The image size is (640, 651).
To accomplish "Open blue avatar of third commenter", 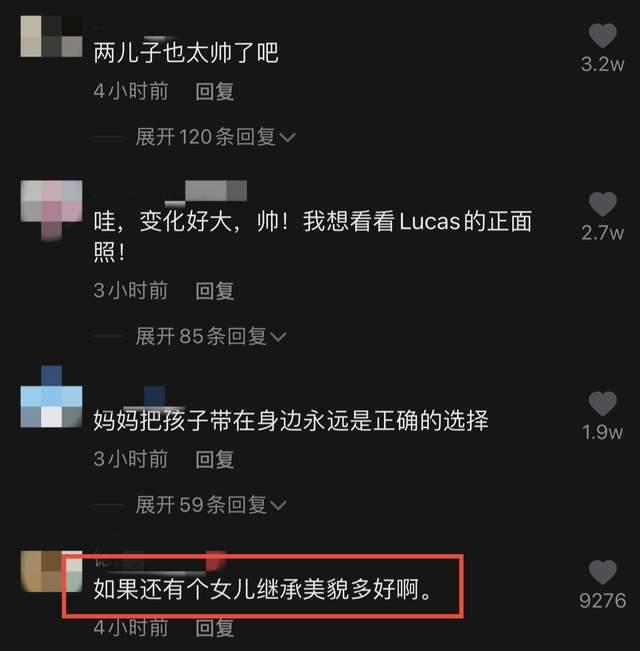I will pyautogui.click(x=51, y=396).
